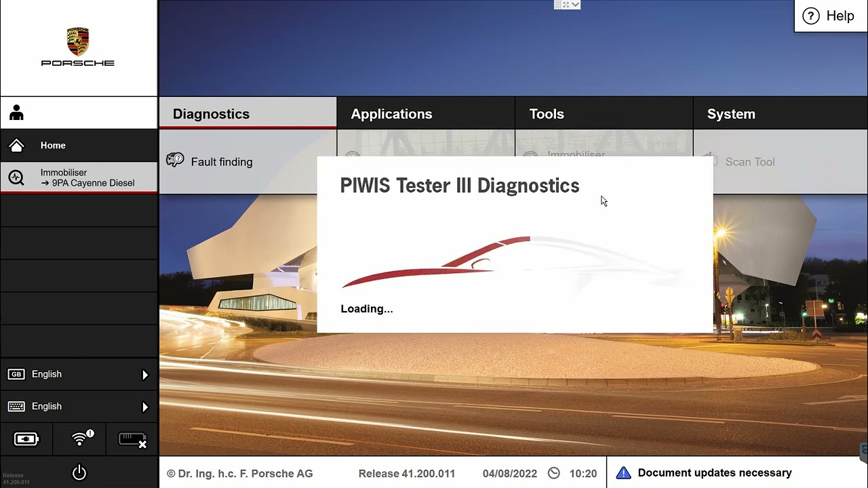868x488 pixels.
Task: Click the blue warning triangle icon
Action: [x=623, y=473]
